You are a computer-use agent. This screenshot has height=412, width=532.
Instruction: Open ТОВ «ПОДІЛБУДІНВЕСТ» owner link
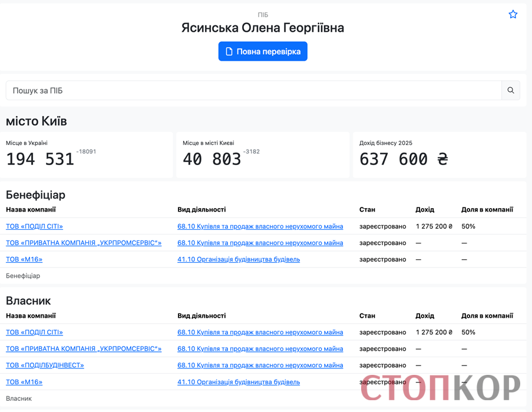[x=45, y=365]
